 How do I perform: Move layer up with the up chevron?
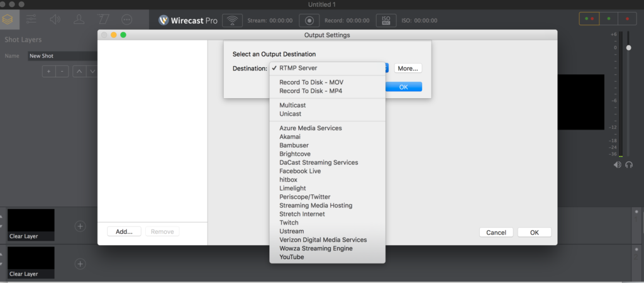tap(79, 71)
